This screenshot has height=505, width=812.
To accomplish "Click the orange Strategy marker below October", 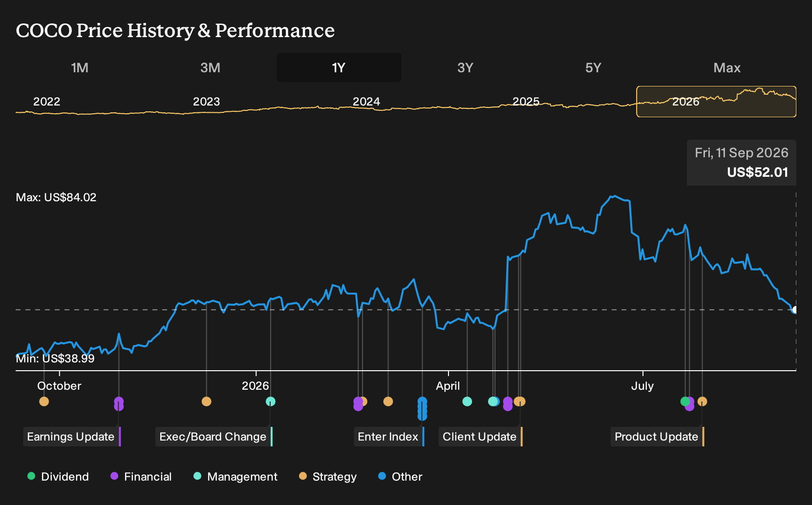I will point(44,401).
